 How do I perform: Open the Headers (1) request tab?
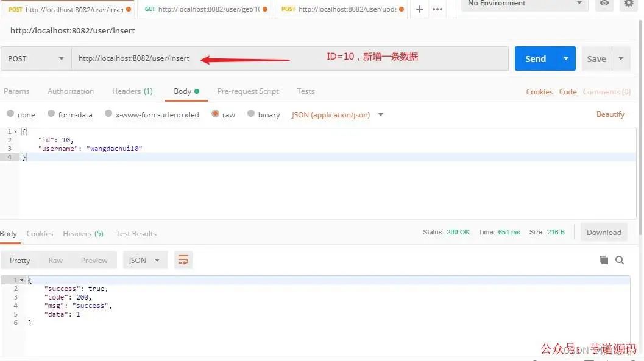point(132,91)
